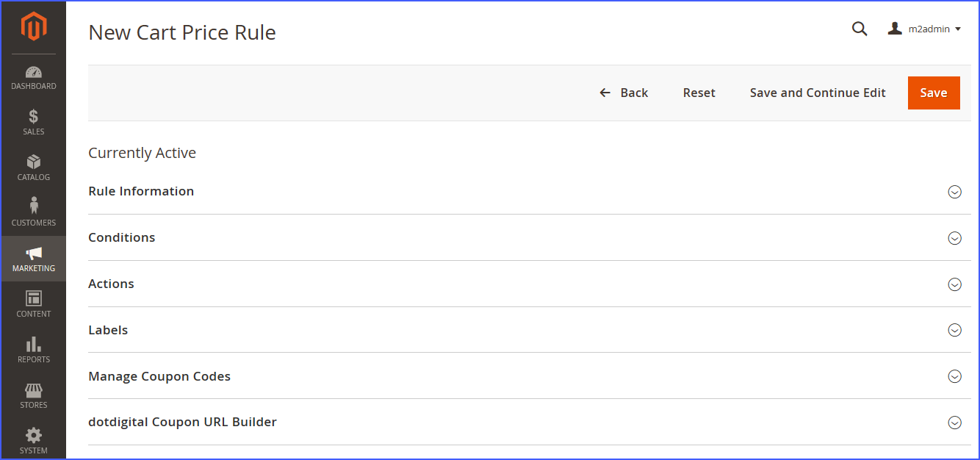Expand the Labels section chevron

[954, 331]
